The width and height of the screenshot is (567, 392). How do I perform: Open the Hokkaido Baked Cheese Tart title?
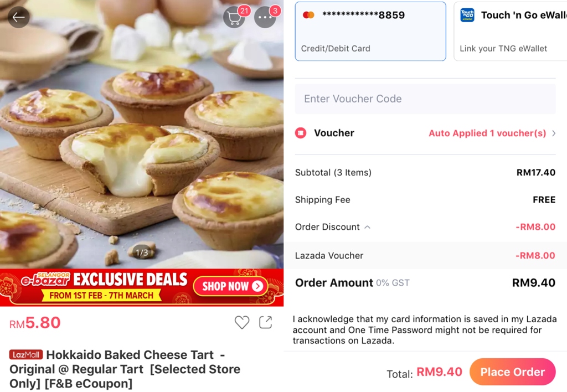[125, 369]
